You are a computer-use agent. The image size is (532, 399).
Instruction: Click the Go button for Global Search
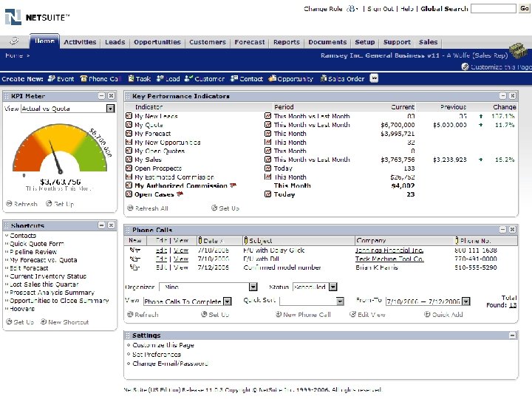(524, 8)
